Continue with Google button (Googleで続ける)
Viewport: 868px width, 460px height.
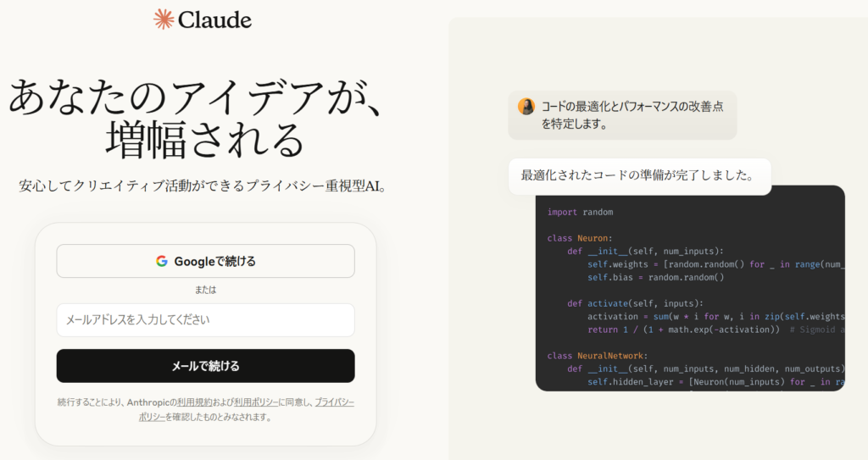pyautogui.click(x=205, y=261)
